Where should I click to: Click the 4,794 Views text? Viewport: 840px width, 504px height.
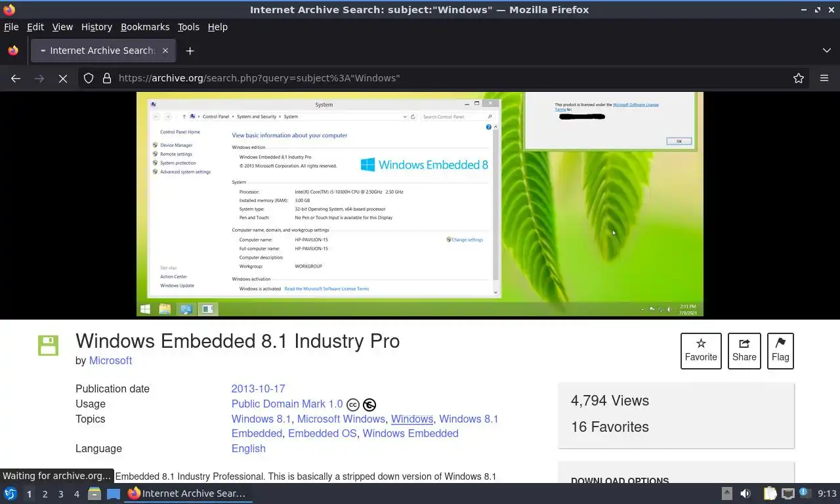click(x=610, y=400)
